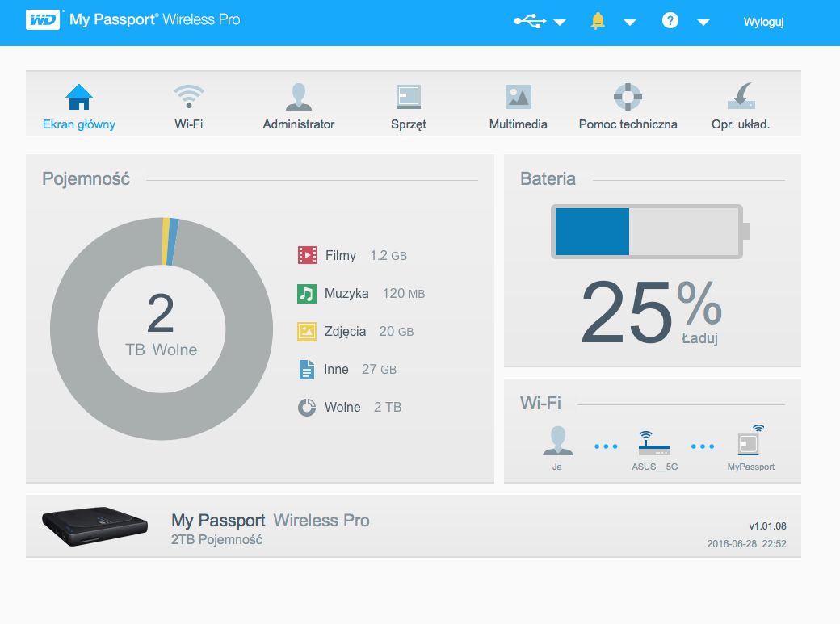Click the Filmy film strip icon
This screenshot has width=840, height=624.
[308, 255]
